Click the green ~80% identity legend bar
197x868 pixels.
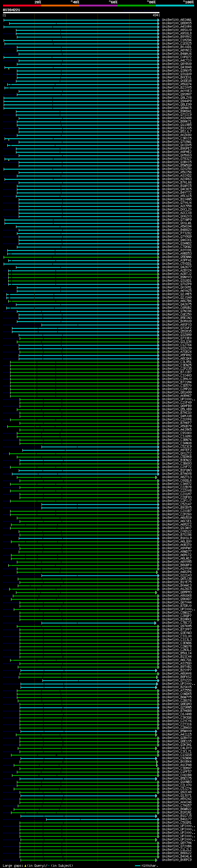coord(137,6)
